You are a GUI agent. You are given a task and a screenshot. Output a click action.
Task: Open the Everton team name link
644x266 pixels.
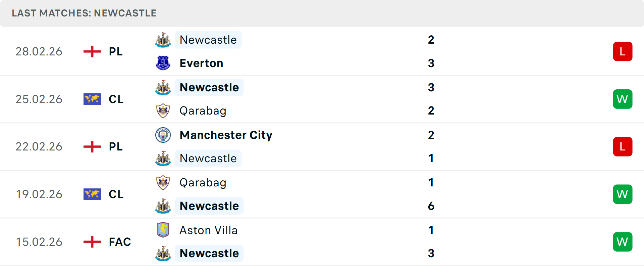click(x=201, y=63)
